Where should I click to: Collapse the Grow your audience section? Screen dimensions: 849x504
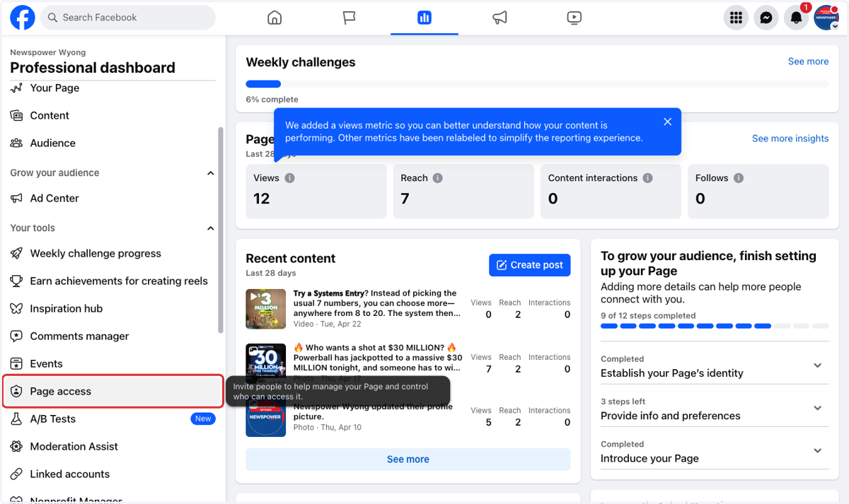pos(210,173)
